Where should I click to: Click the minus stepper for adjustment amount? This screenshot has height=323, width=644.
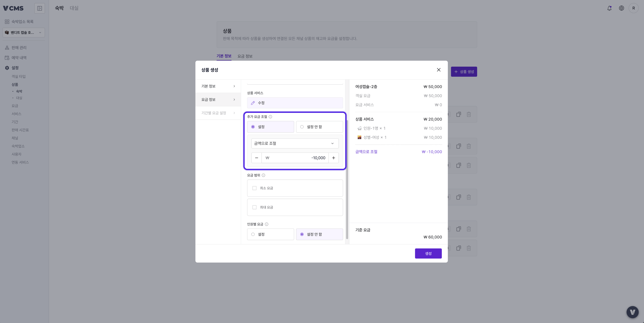click(256, 158)
